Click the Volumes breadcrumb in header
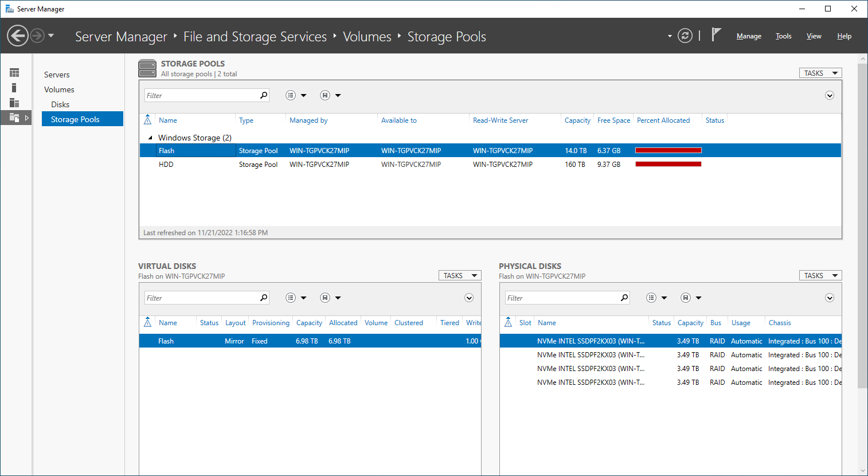This screenshot has width=868, height=476. coord(367,37)
